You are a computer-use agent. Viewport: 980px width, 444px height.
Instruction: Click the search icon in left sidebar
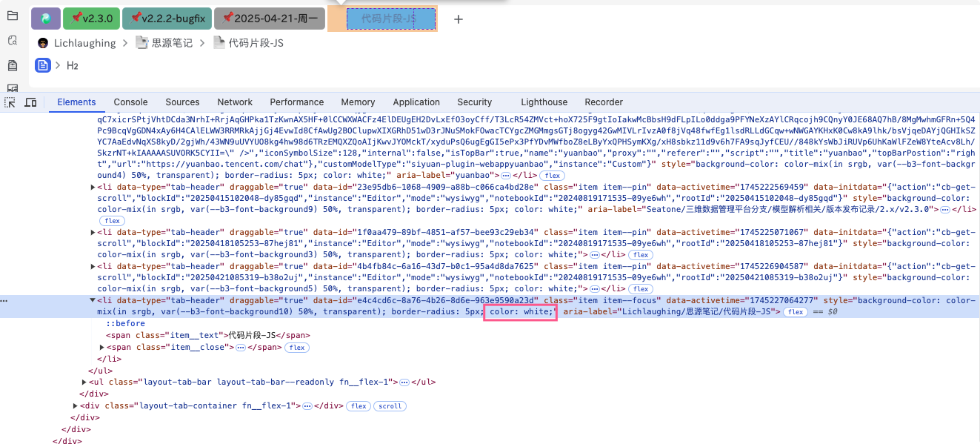tap(12, 42)
